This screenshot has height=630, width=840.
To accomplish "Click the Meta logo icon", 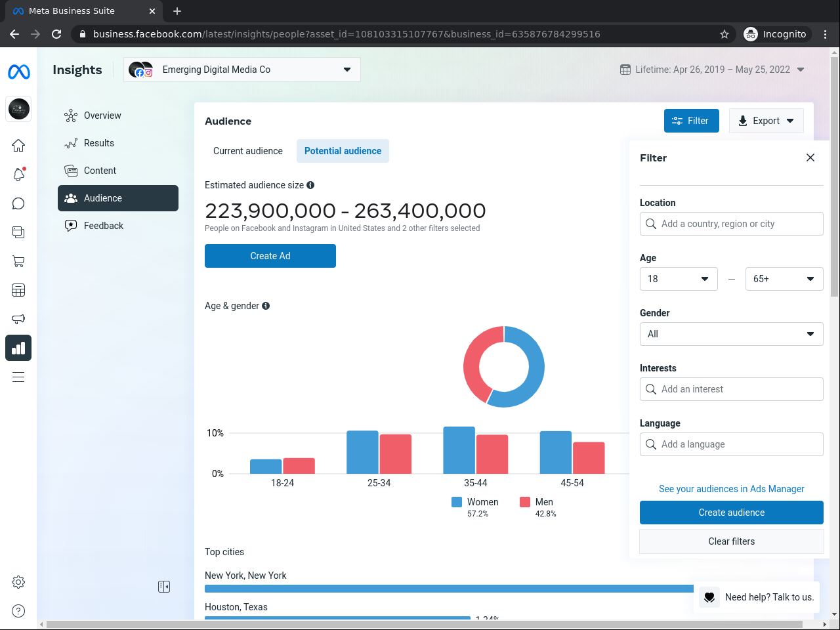I will pyautogui.click(x=18, y=72).
